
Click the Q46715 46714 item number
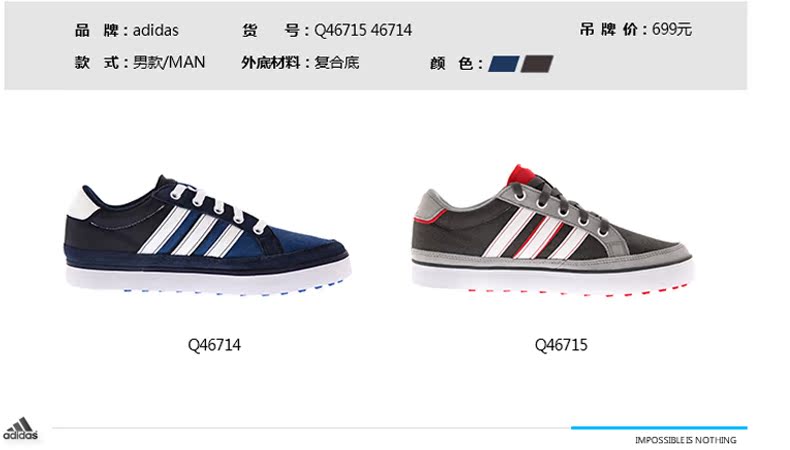coord(363,30)
